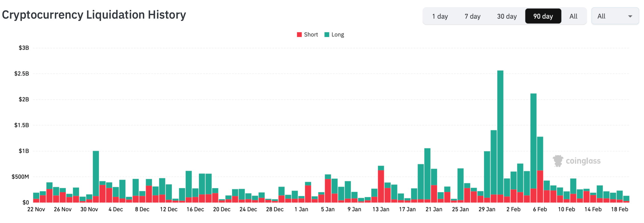The image size is (644, 223).
Task: Open the All coins dropdown
Action: tap(614, 16)
